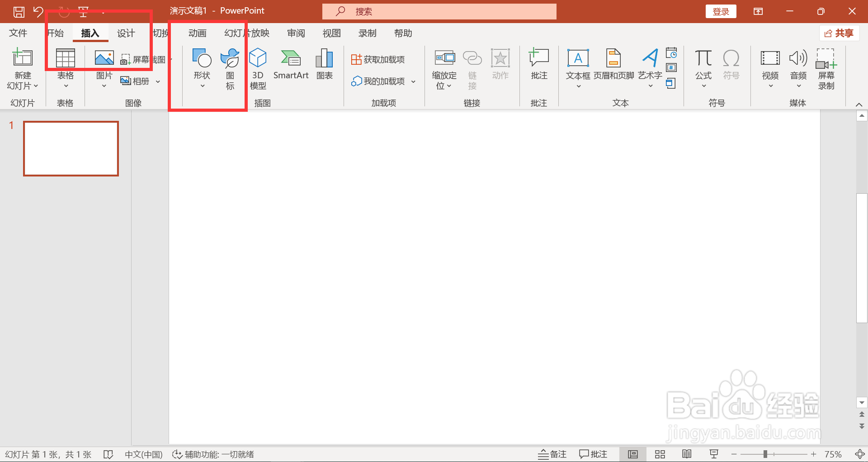This screenshot has height=462, width=868.
Task: Insert a chart
Action: [325, 64]
